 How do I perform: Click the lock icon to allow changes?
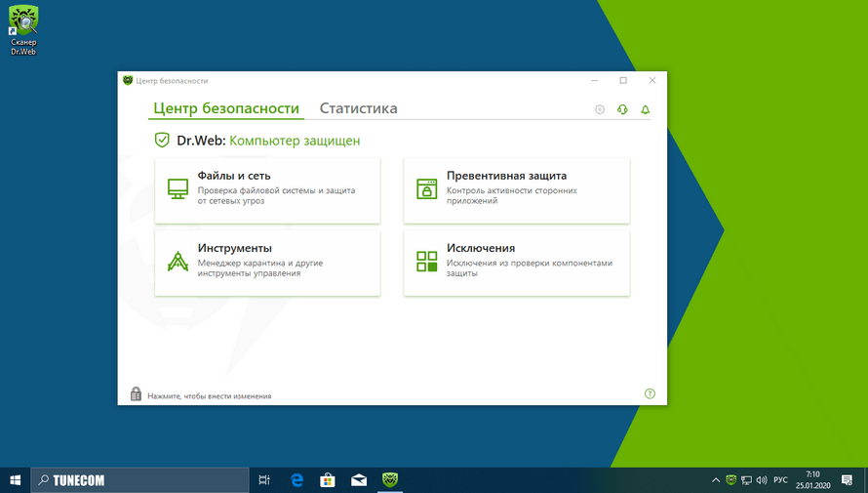coord(136,393)
